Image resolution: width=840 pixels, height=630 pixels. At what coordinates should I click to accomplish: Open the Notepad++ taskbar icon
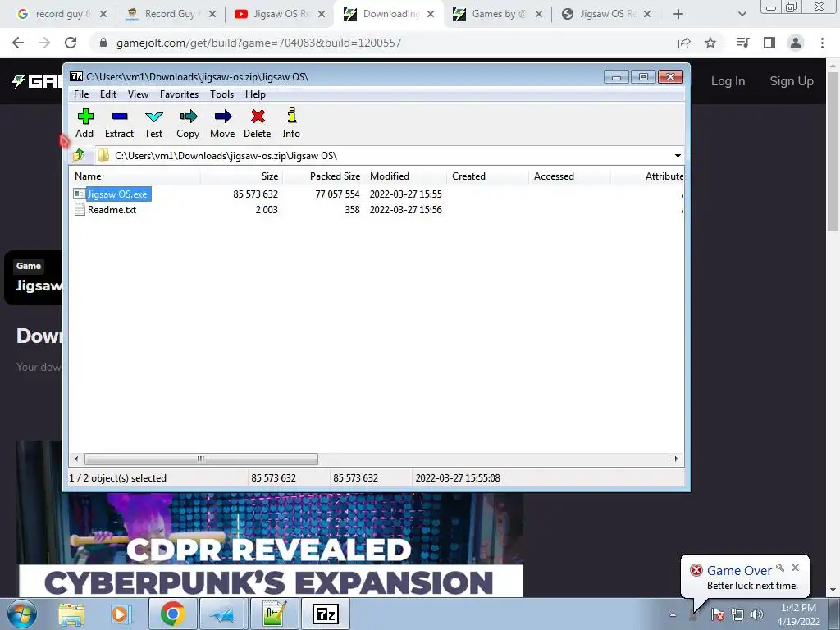tap(274, 614)
